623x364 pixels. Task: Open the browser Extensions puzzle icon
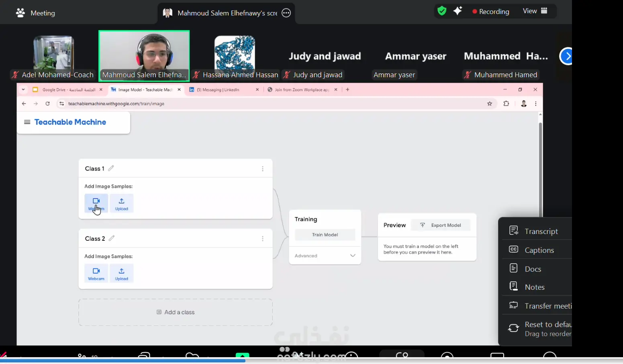pos(506,104)
